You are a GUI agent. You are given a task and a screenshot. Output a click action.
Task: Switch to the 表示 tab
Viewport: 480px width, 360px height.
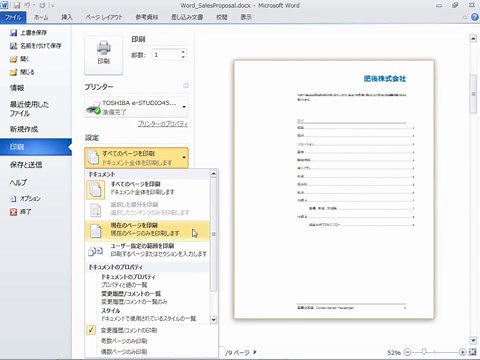point(246,17)
